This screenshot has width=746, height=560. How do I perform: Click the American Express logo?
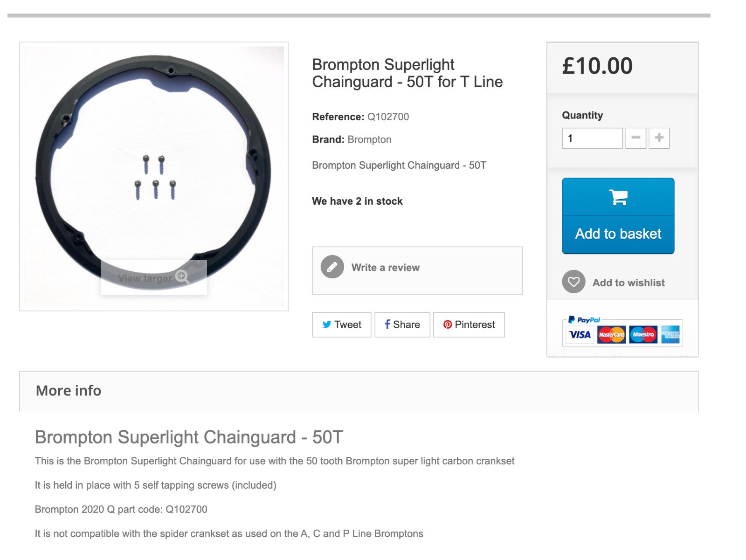click(x=670, y=334)
